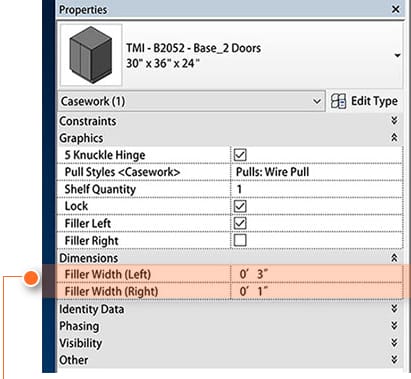411x379 pixels.
Task: Toggle the 5 Knuckle Hinge checkbox
Action: (240, 155)
